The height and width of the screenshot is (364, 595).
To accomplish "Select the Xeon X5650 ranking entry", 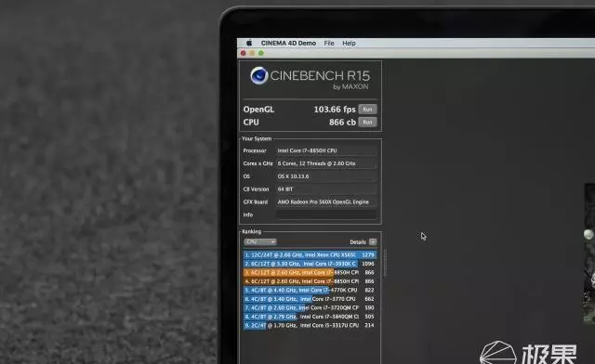I will (310, 254).
